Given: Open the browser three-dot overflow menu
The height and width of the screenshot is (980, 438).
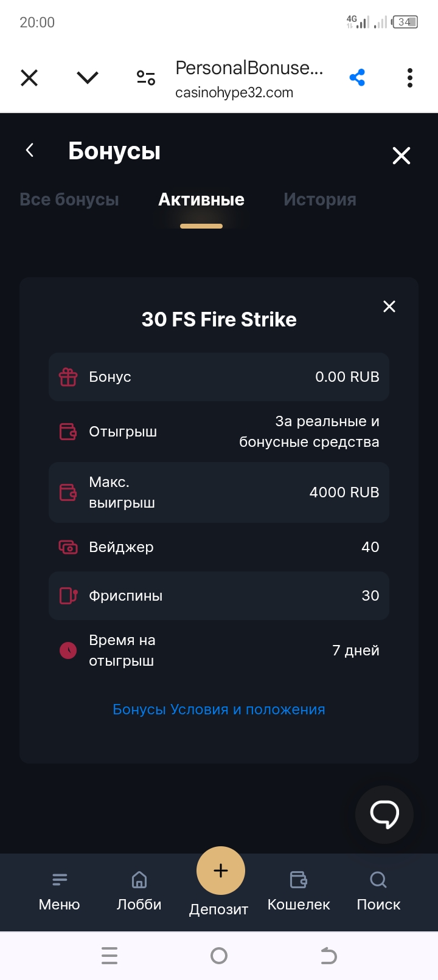Looking at the screenshot, I should [x=410, y=78].
